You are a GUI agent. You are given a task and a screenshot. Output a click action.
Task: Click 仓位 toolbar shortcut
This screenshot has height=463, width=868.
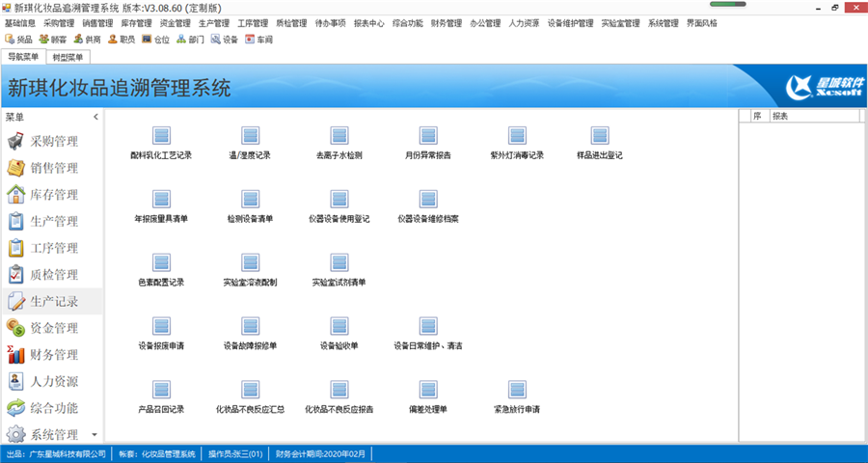click(156, 40)
